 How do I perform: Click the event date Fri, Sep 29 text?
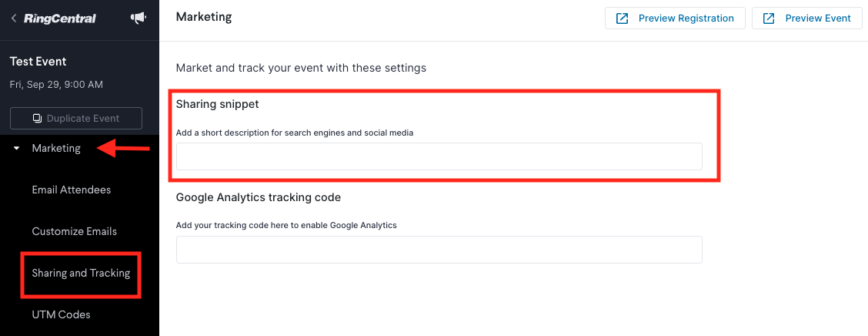[56, 85]
